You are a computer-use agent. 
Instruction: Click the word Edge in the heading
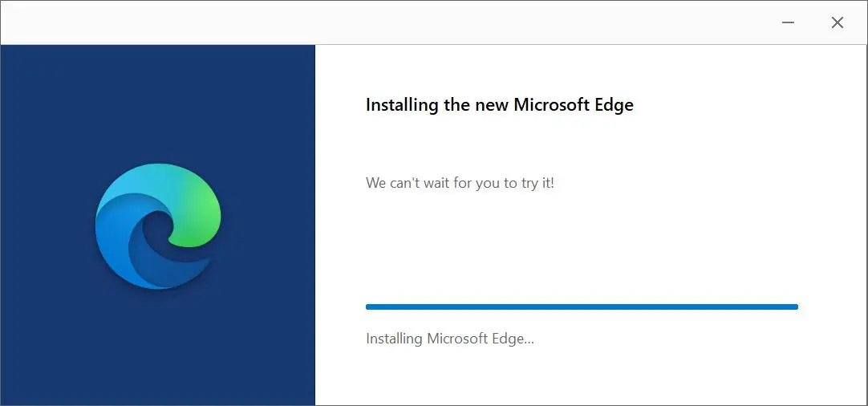click(x=612, y=106)
